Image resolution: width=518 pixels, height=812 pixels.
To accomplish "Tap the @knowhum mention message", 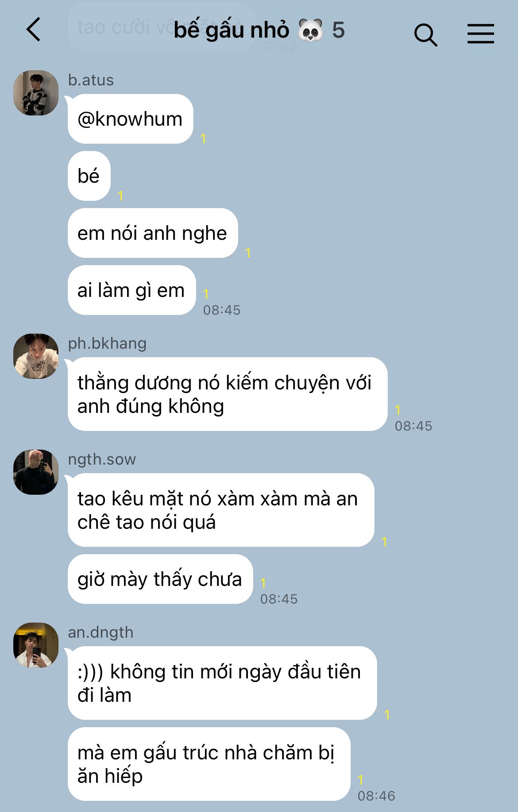I will (130, 119).
